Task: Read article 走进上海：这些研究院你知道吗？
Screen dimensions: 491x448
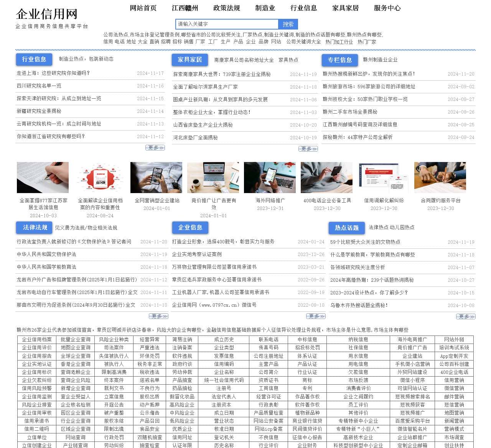Action: pos(53,73)
